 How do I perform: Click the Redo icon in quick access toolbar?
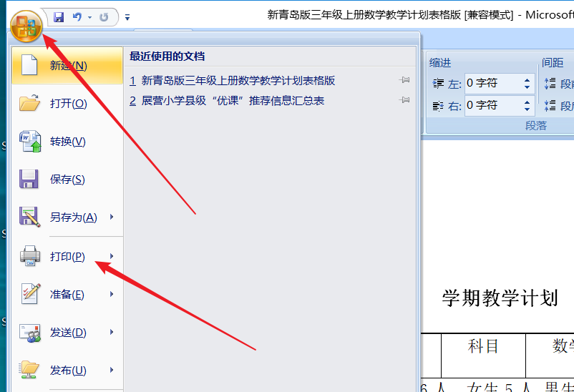pos(104,17)
